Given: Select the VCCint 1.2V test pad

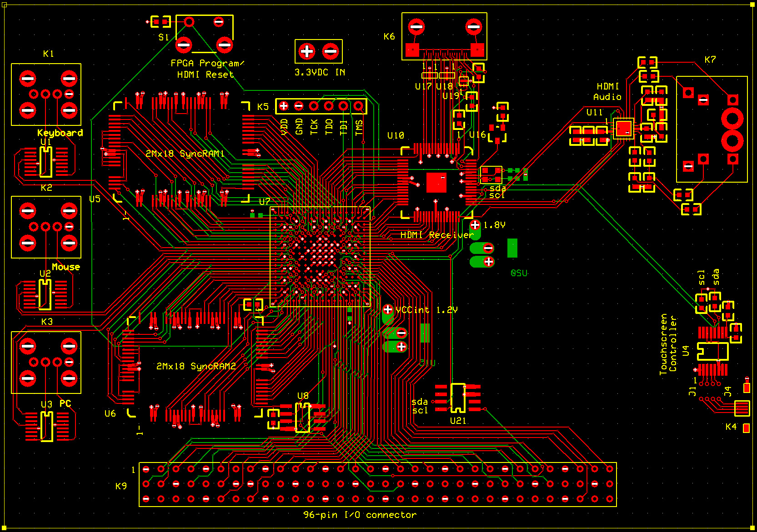Looking at the screenshot, I should 388,310.
